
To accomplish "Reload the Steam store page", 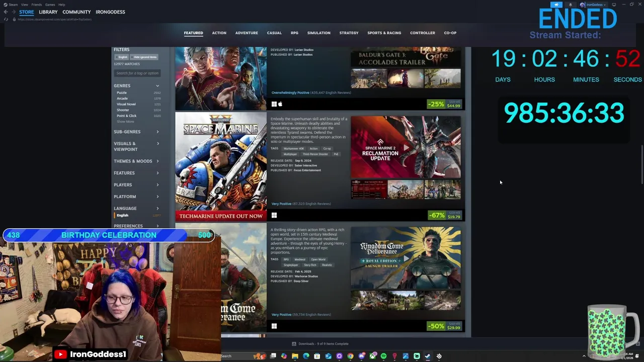I will 6,20.
